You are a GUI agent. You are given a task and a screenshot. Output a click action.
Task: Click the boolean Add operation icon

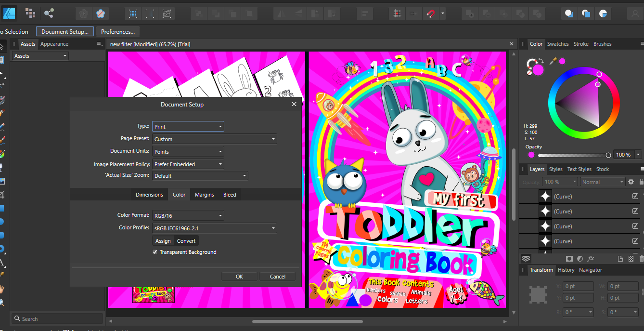coord(470,13)
